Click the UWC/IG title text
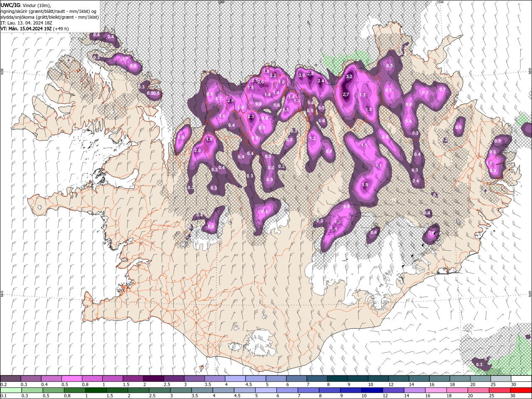This screenshot has height=399, width=532. 10,5
